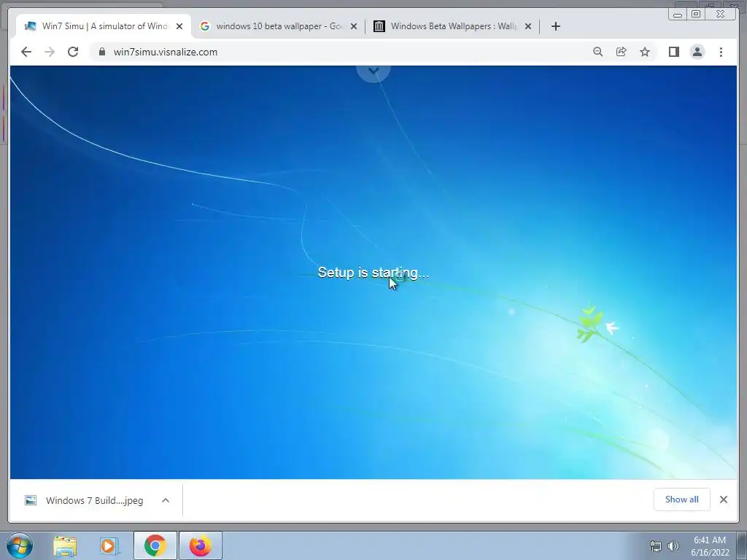747x560 pixels.
Task: Switch to the Win7 Simu tab
Action: tap(104, 26)
